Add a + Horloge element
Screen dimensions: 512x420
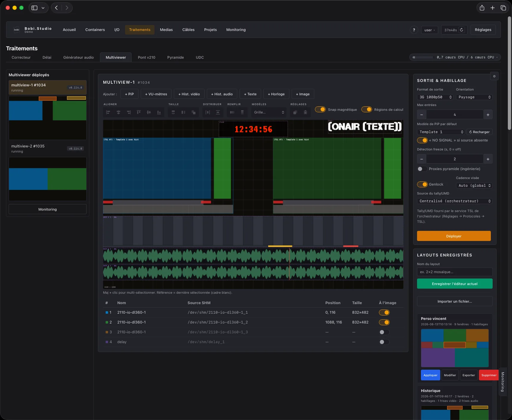pos(276,94)
